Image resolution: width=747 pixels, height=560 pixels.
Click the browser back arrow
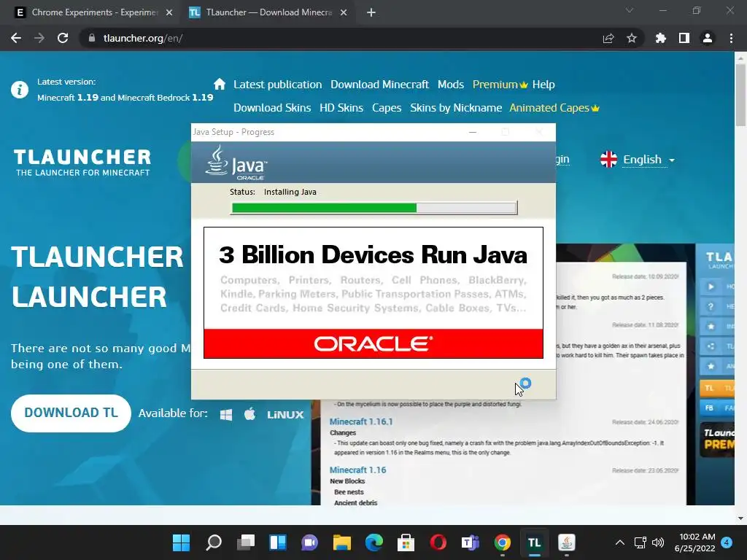coord(16,38)
